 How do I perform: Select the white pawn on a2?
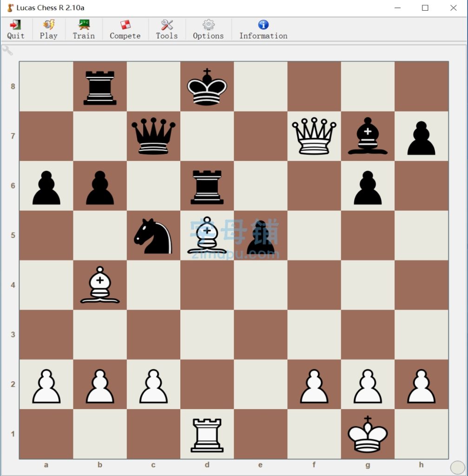(x=46, y=386)
